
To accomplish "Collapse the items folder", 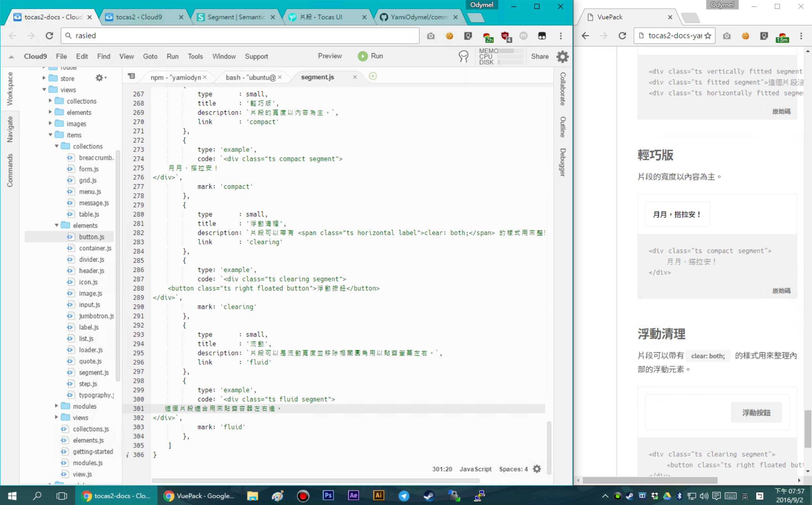I will pos(50,135).
